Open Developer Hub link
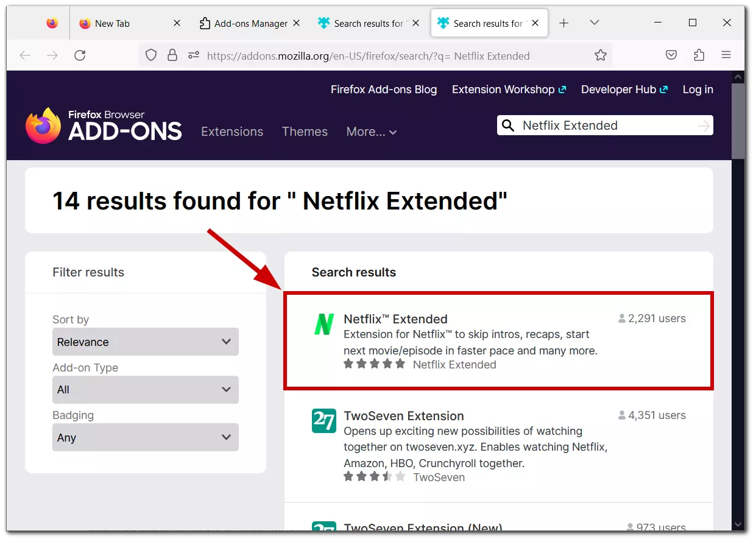Viewport: 756px width, 542px height. click(x=624, y=90)
